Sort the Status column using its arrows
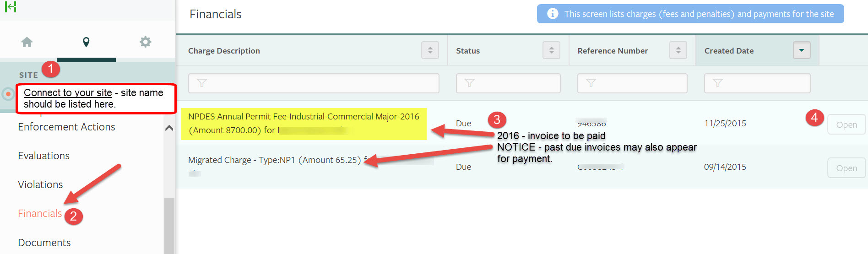Screen dimensions: 868x254 (x=551, y=50)
